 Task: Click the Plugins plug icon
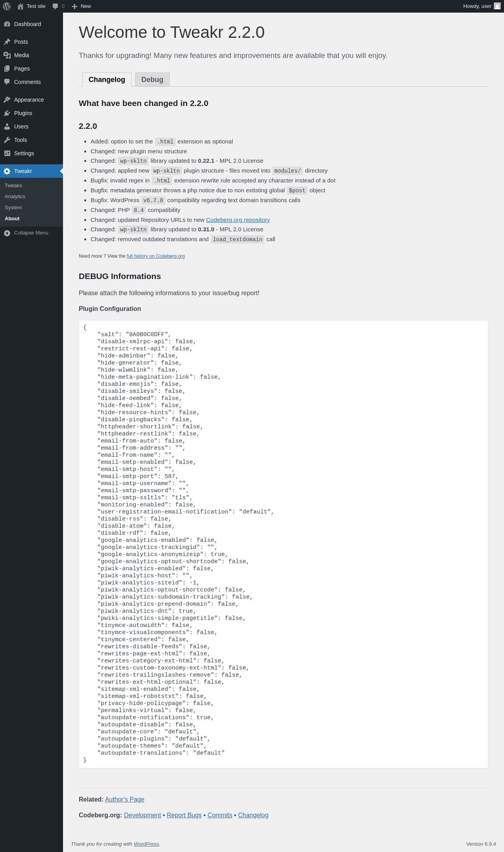click(x=7, y=113)
